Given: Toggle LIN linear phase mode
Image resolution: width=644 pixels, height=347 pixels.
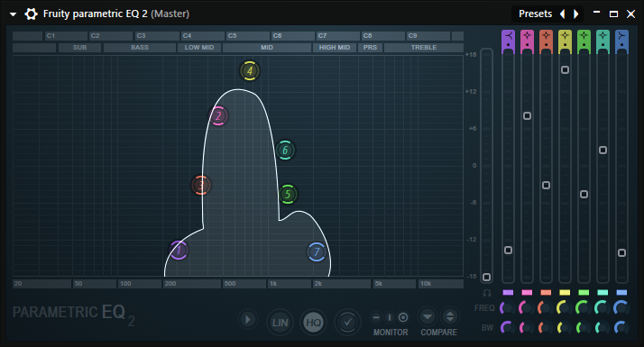Looking at the screenshot, I should point(281,323).
